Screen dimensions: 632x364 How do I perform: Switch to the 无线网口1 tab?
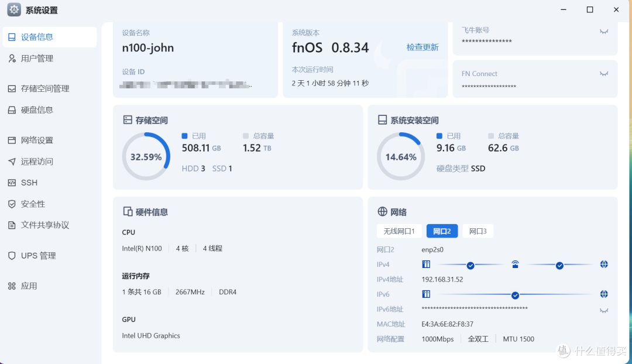[399, 231]
